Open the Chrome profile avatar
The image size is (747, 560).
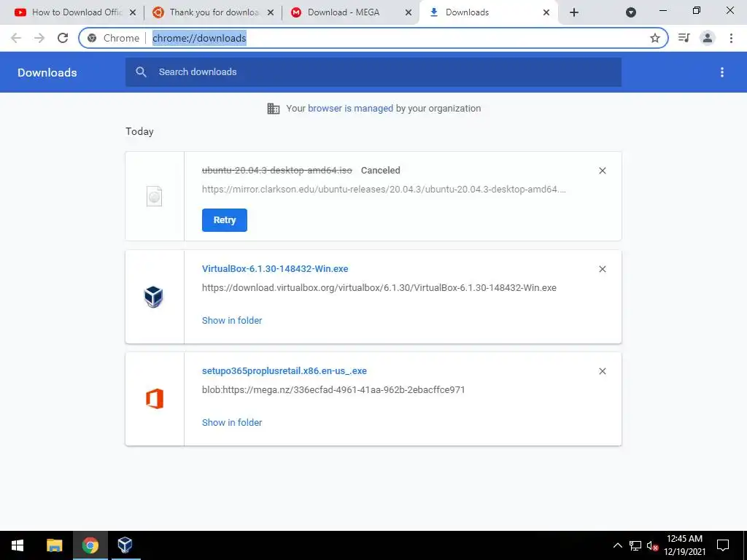pyautogui.click(x=708, y=38)
